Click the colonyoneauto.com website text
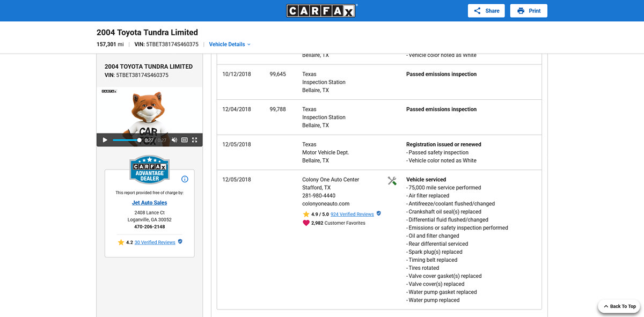644x317 pixels. tap(326, 204)
